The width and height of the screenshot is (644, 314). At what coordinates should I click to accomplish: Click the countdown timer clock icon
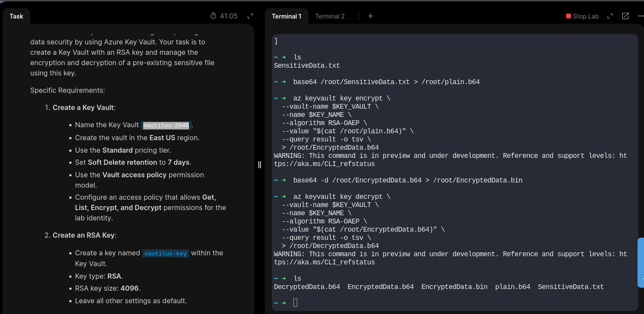(213, 16)
